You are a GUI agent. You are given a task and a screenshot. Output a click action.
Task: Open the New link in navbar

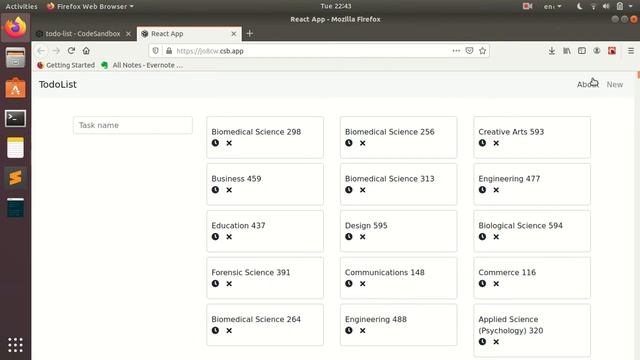[x=615, y=84]
